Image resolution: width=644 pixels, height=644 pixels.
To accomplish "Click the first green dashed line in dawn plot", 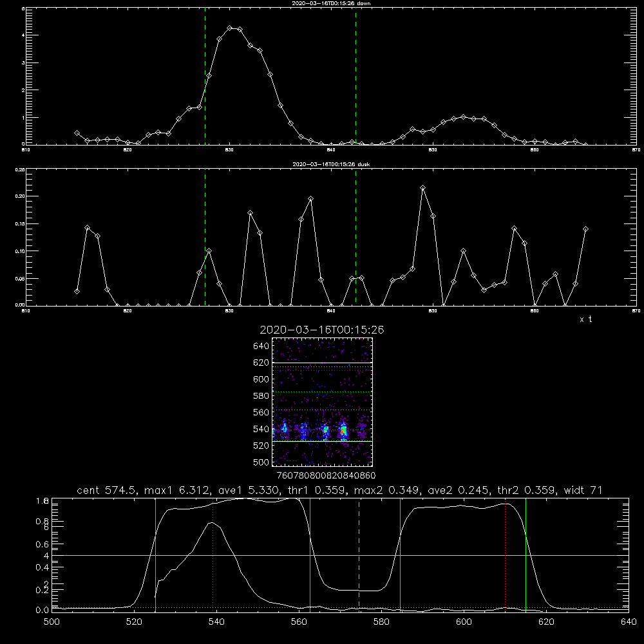I will (x=205, y=76).
